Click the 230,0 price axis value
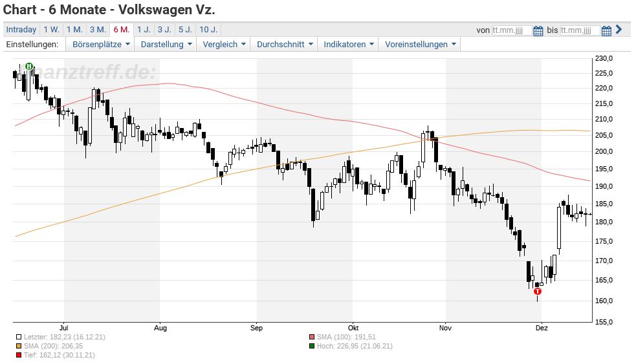636x364 pixels. coord(604,59)
